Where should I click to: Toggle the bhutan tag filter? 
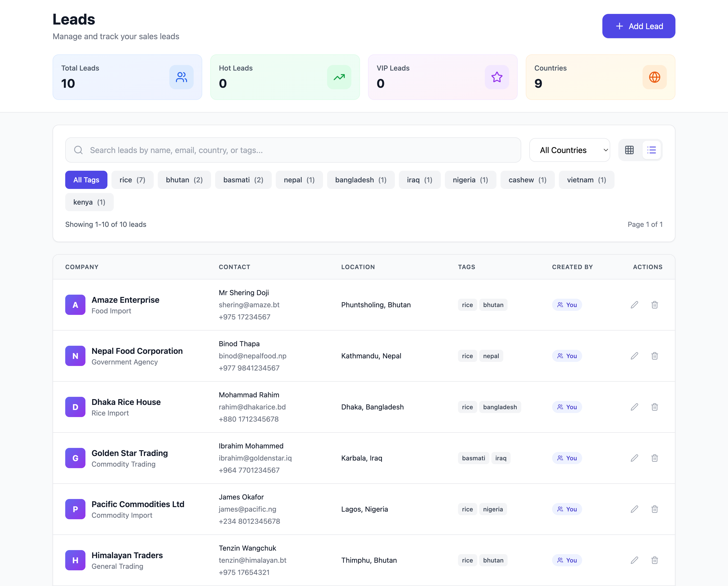(x=184, y=180)
